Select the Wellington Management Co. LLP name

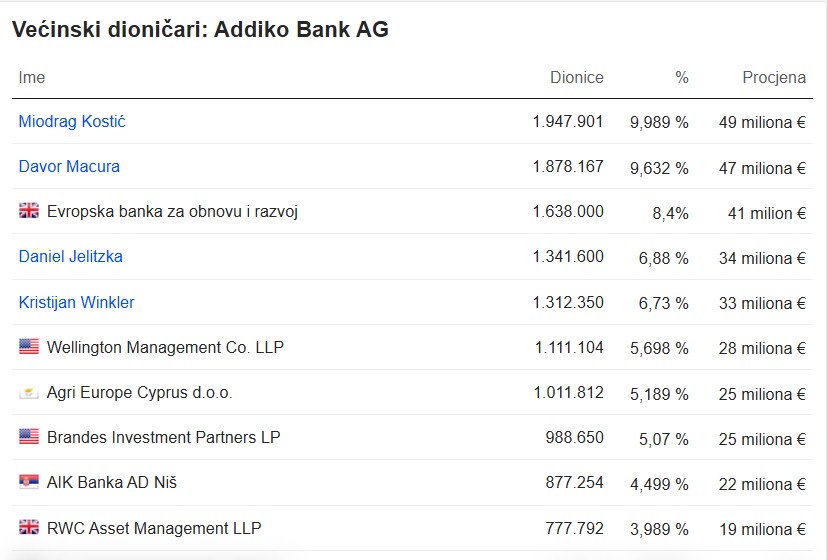coord(165,347)
